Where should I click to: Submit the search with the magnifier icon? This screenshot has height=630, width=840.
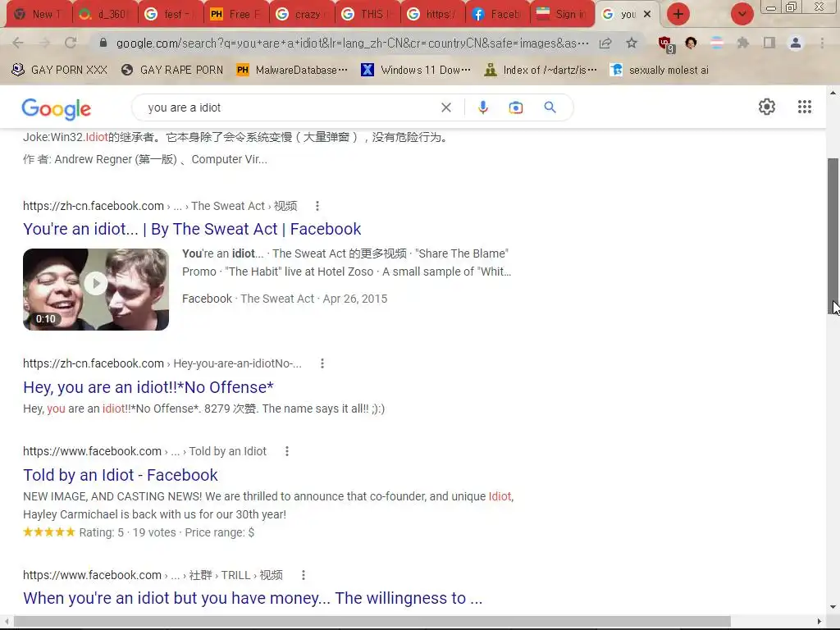click(x=550, y=107)
